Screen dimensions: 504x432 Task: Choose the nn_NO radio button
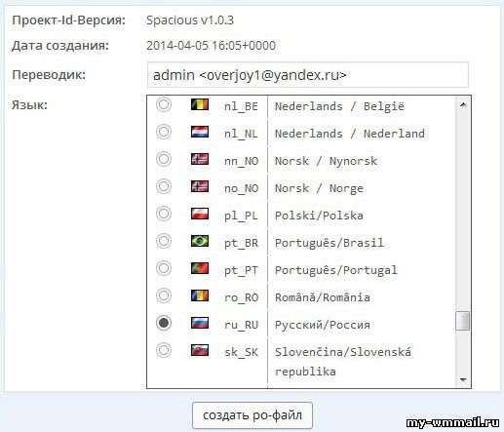[x=164, y=159]
